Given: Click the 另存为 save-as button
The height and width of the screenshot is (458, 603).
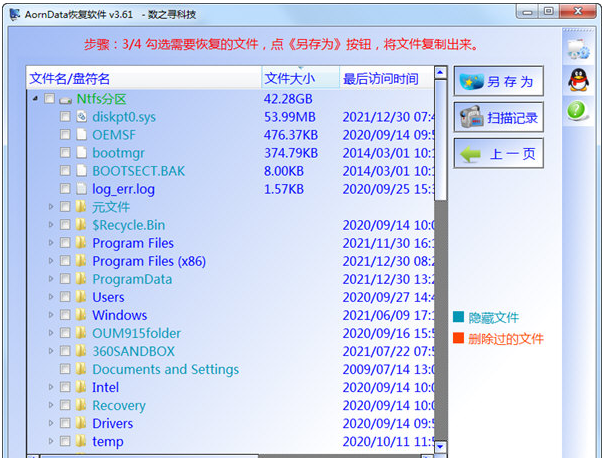Looking at the screenshot, I should coord(498,81).
